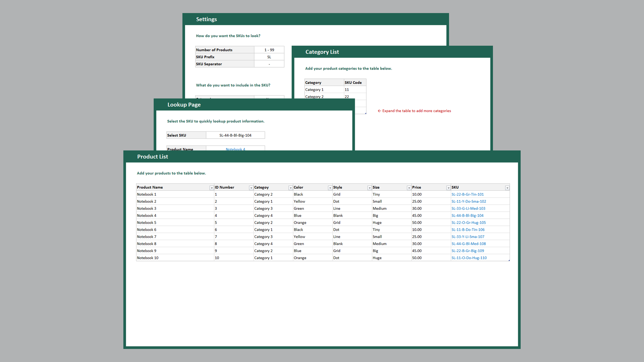
Task: Open the Price column filter arrow
Action: (448, 188)
